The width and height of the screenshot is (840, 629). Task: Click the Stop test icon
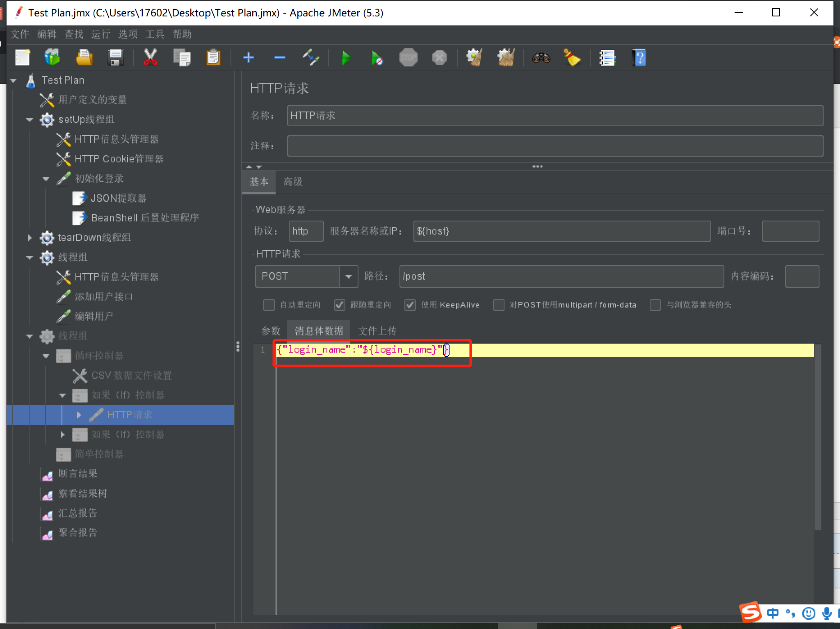click(x=408, y=57)
